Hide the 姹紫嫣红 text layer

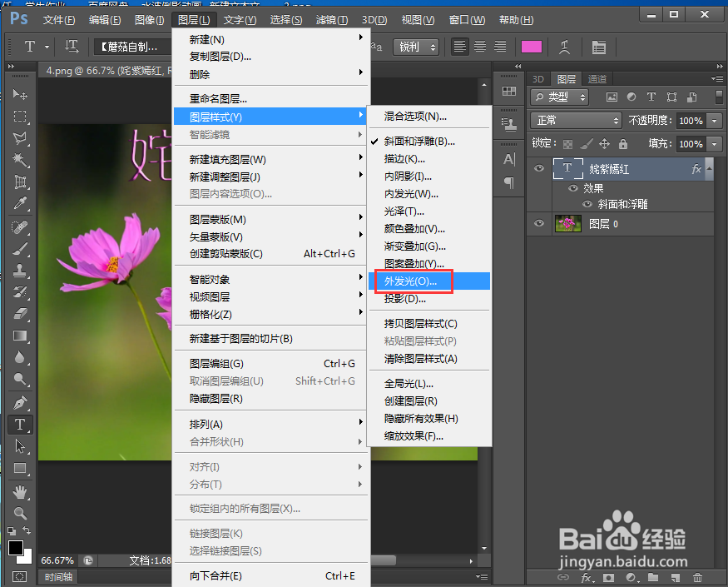541,169
